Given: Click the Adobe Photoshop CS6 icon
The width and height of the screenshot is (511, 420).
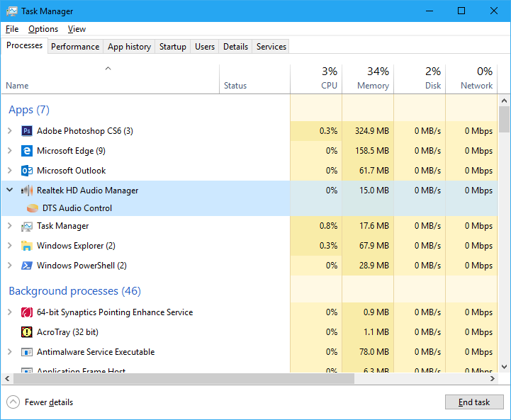Looking at the screenshot, I should [27, 131].
